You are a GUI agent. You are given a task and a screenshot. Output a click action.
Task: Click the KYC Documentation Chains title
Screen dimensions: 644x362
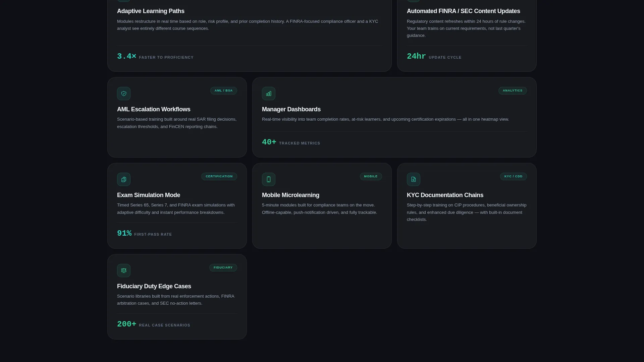coord(445,195)
